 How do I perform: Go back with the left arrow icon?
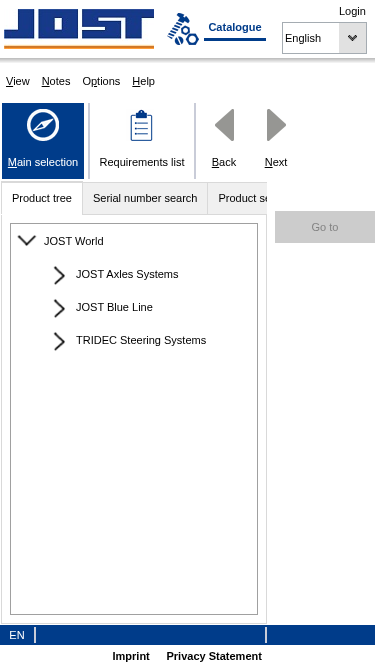[x=224, y=125]
